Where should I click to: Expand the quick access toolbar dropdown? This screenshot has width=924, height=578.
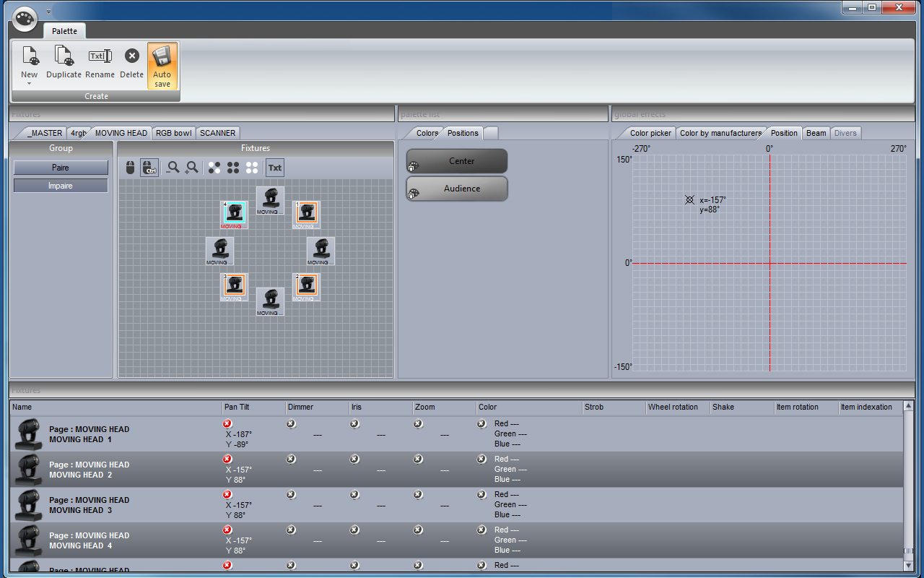[48, 12]
